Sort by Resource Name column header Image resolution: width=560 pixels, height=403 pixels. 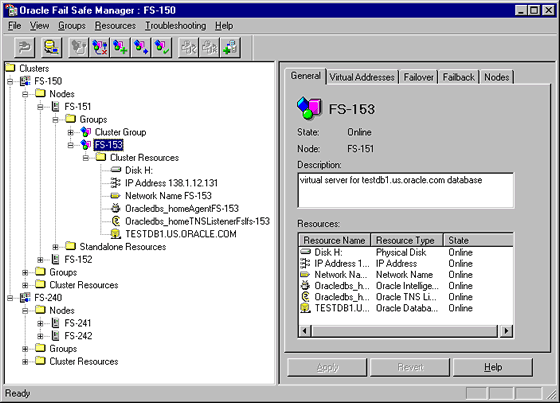(335, 240)
